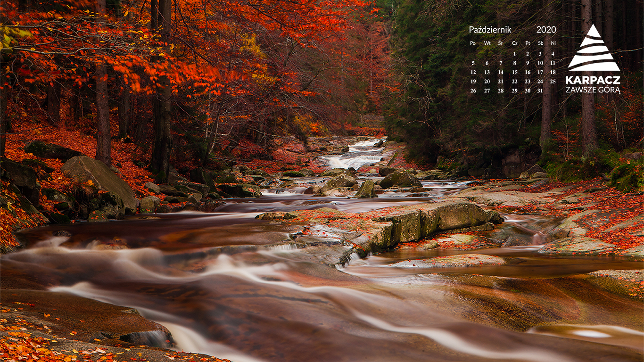The height and width of the screenshot is (362, 644).
Task: Select date 17 in the calendar
Action: [x=540, y=72]
